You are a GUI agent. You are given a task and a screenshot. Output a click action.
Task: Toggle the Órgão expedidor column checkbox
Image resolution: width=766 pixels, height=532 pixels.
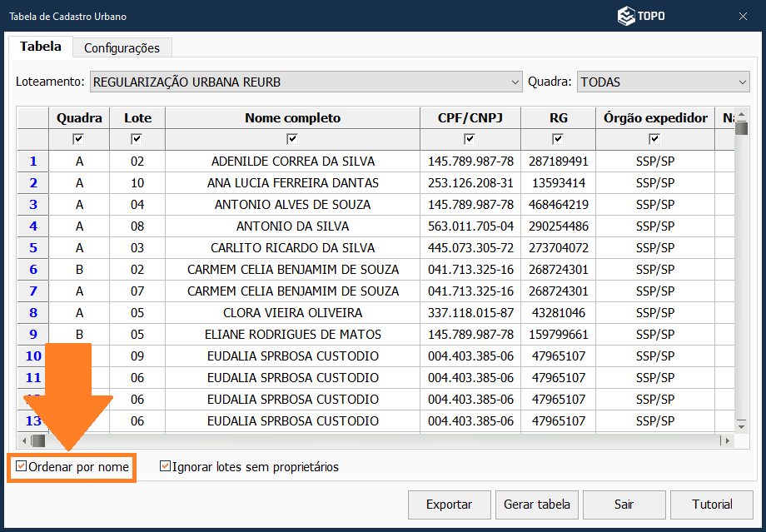(x=654, y=139)
